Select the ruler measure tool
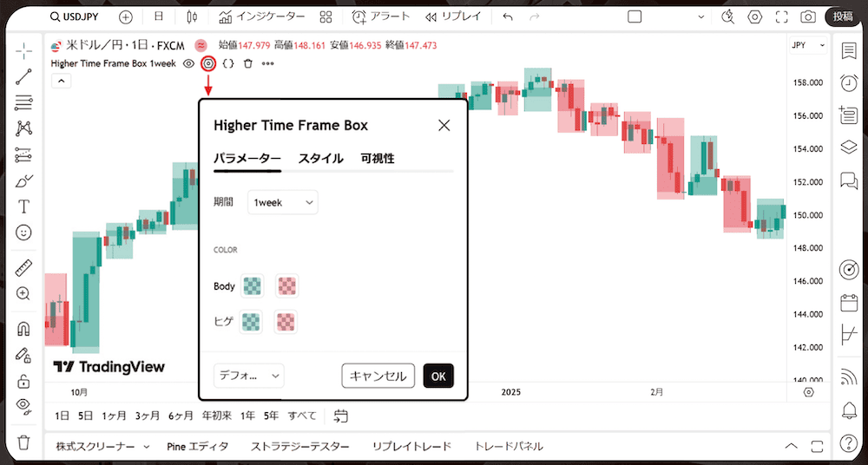868x465 pixels. coord(23,268)
